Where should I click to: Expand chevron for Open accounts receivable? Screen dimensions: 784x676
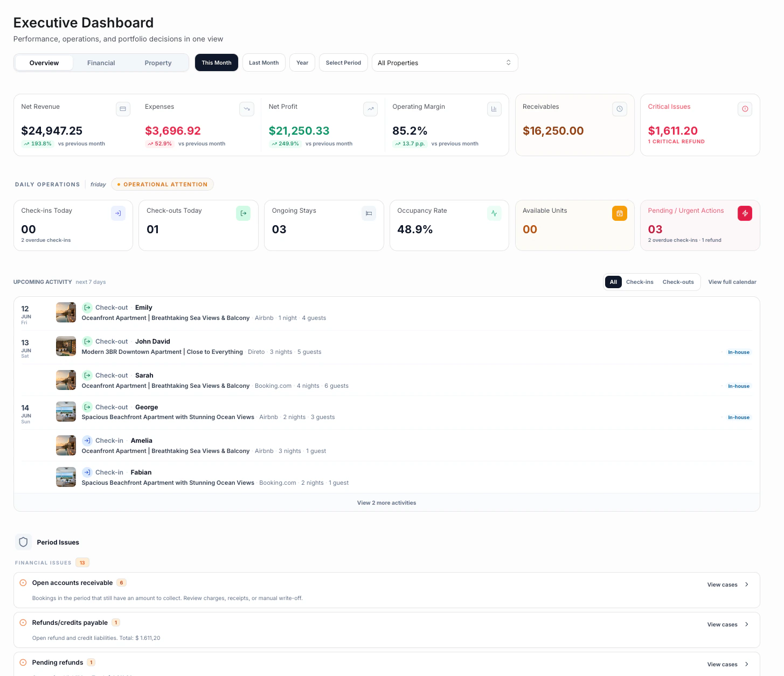pyautogui.click(x=747, y=584)
